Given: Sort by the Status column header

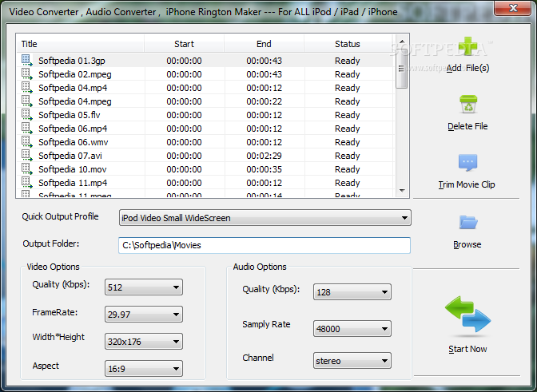Looking at the screenshot, I should [x=348, y=44].
